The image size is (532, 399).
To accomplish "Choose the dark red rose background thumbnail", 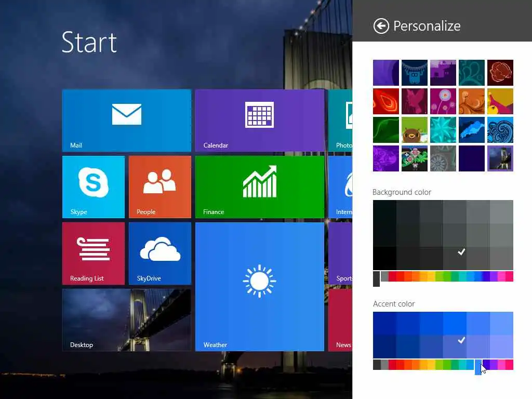I will pos(500,73).
